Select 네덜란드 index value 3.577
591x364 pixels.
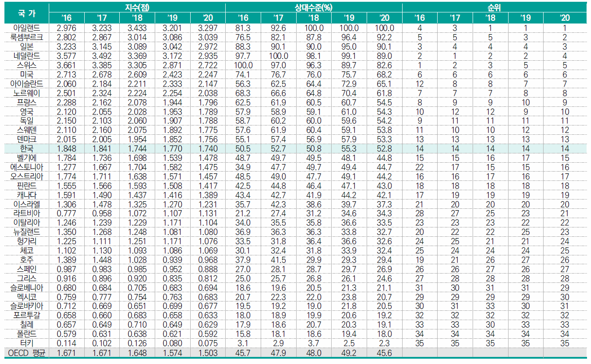pos(67,55)
